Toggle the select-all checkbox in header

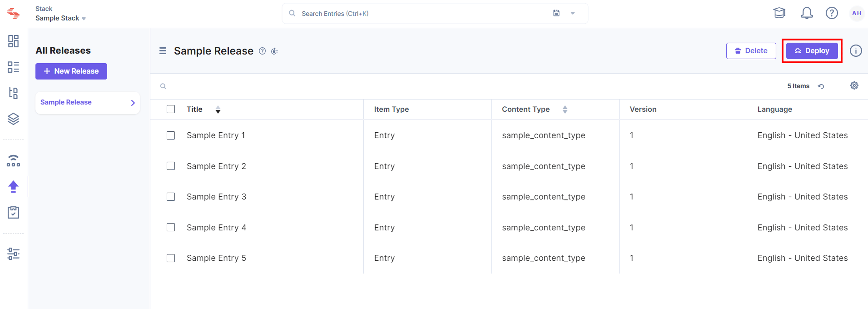(x=171, y=109)
